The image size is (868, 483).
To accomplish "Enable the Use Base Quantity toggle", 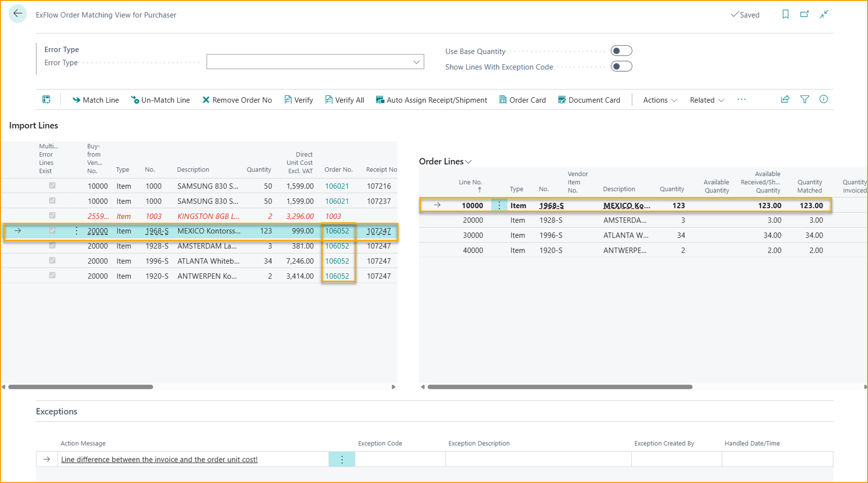I will pyautogui.click(x=621, y=51).
